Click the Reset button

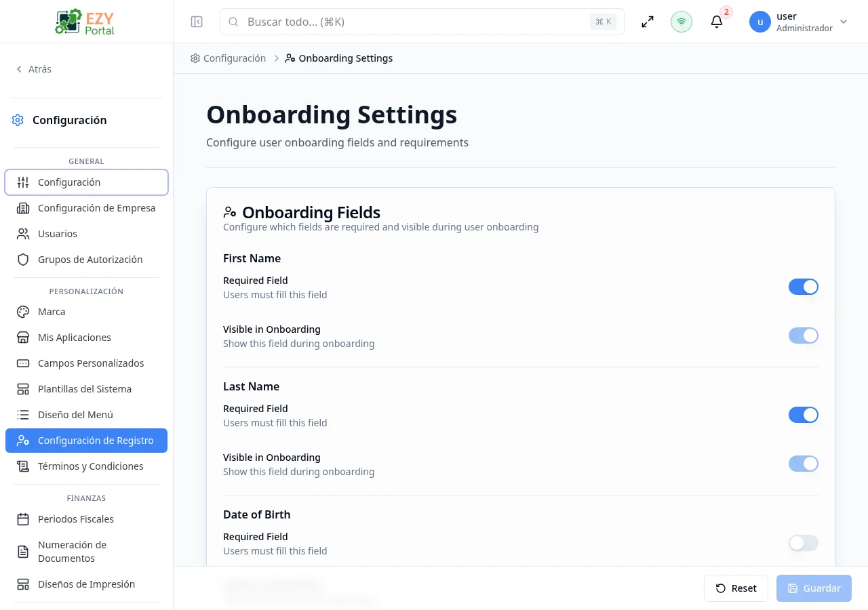736,588
